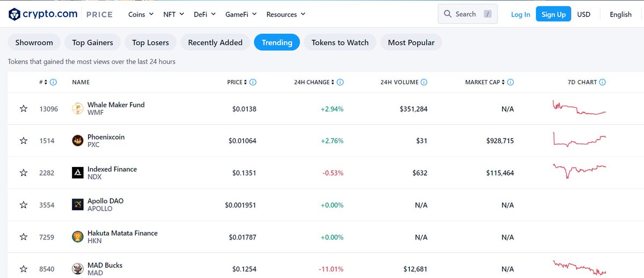Favorite MAD Bucks using star icon
Screen dimensions: 644x278
click(x=24, y=269)
